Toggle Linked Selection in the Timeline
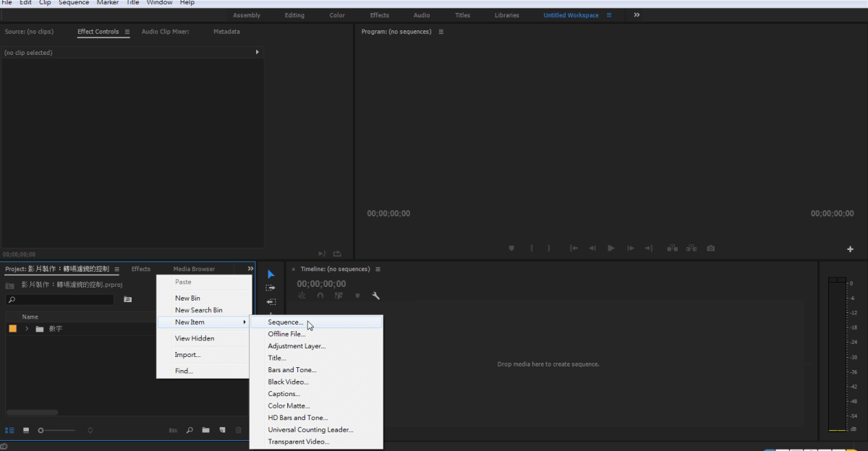 339,296
